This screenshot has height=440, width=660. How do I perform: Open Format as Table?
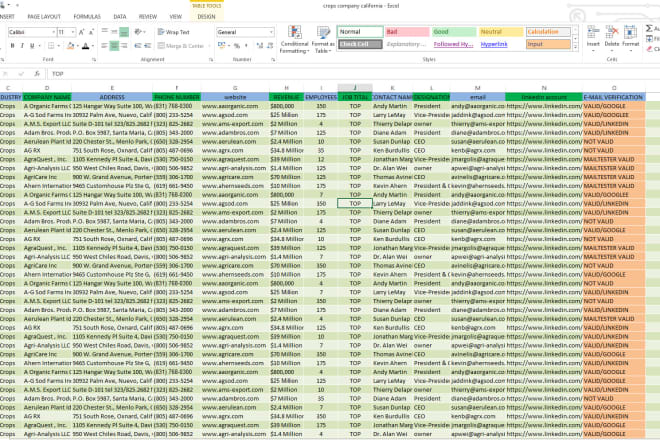point(322,39)
